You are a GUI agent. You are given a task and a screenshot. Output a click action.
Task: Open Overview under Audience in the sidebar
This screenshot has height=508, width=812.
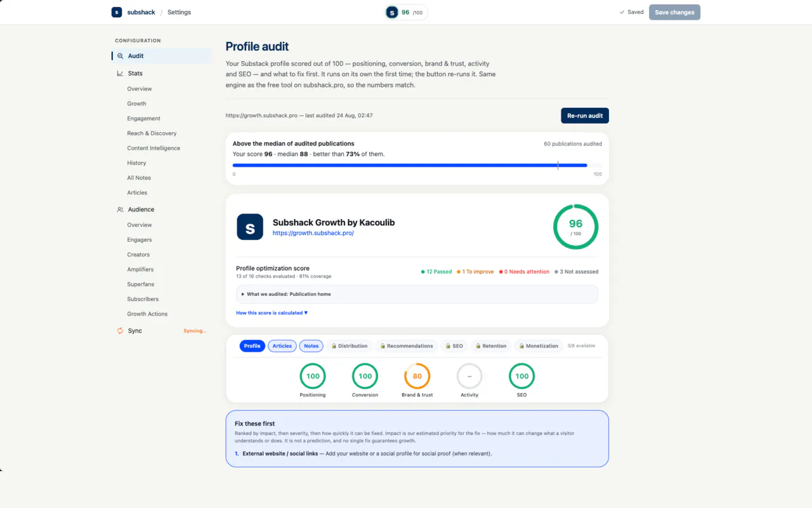140,225
